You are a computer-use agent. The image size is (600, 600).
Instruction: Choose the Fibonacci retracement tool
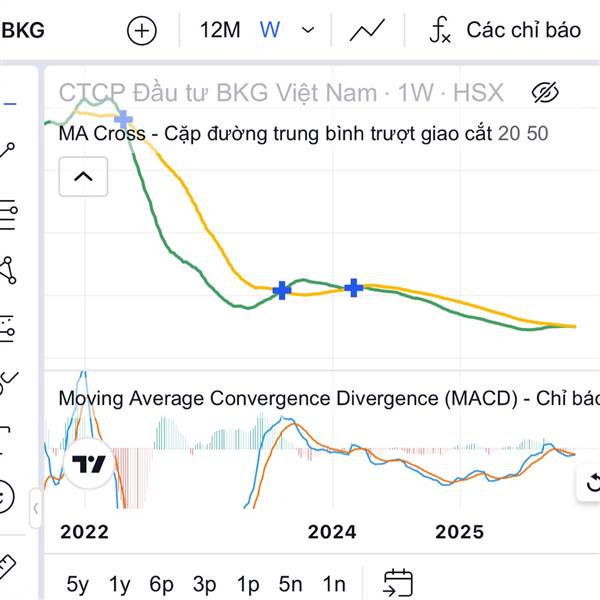(x=9, y=211)
